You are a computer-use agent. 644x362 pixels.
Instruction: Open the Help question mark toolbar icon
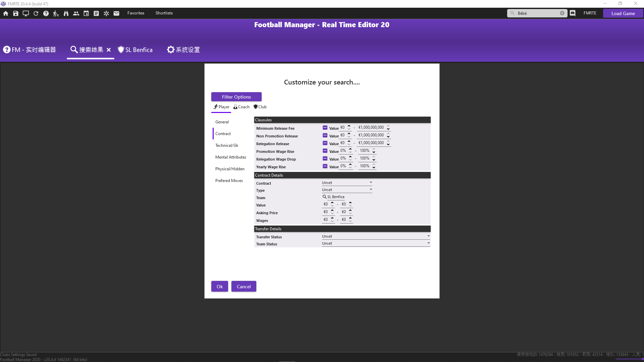click(46, 13)
